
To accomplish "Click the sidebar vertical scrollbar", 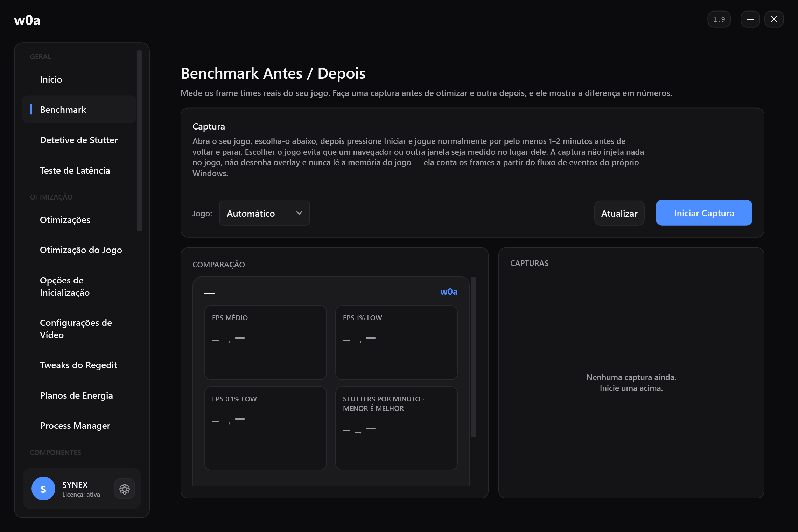I will pyautogui.click(x=139, y=141).
